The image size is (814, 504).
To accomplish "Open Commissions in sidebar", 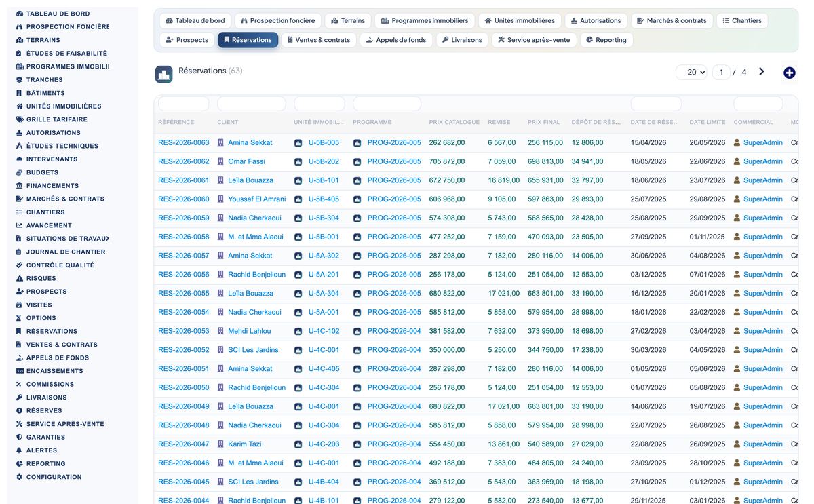I will 45,385.
